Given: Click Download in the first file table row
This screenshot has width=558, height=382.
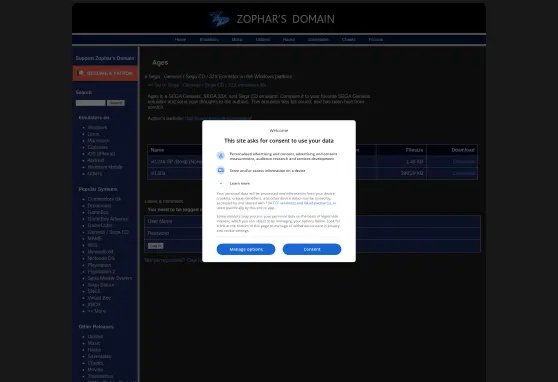Looking at the screenshot, I should click(464, 162).
